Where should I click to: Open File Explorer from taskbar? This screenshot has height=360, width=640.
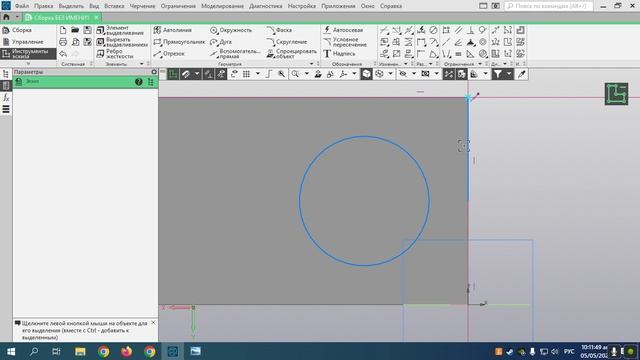[80, 351]
